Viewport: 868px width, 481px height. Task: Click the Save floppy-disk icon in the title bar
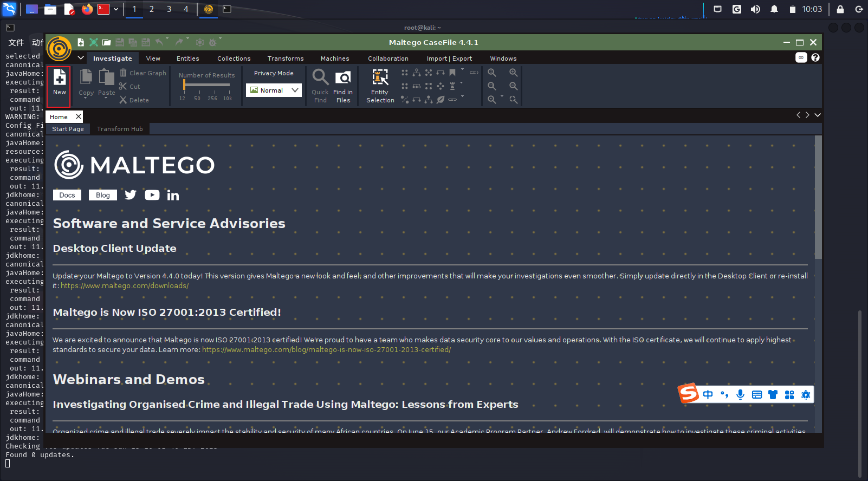coord(120,42)
